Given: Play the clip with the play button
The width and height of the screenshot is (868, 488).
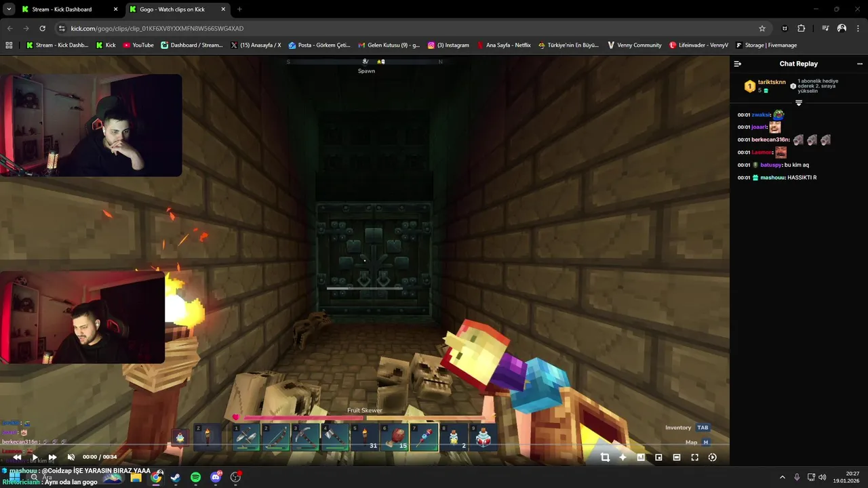Looking at the screenshot, I should tap(35, 457).
